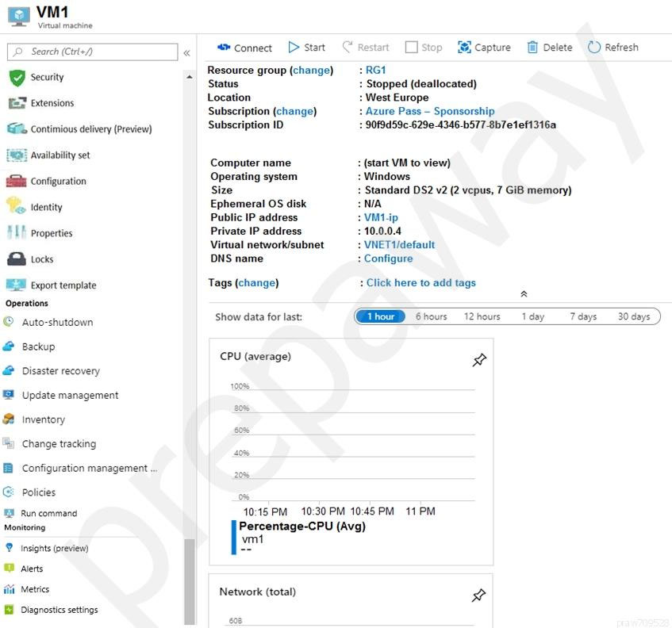Click the Connect toolbar icon
Viewport: 672px width, 628px height.
[x=224, y=47]
